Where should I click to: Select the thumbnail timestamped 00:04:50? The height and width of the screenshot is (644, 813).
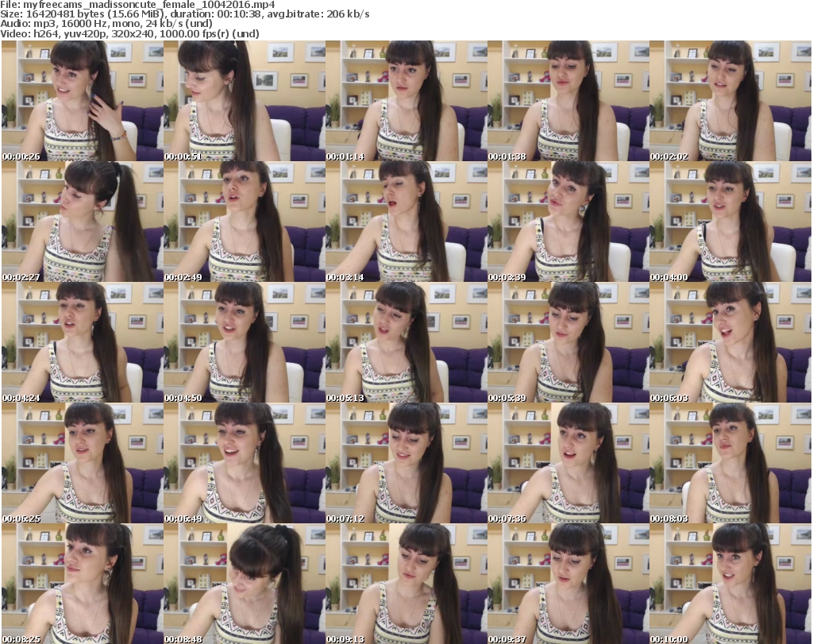(x=245, y=343)
